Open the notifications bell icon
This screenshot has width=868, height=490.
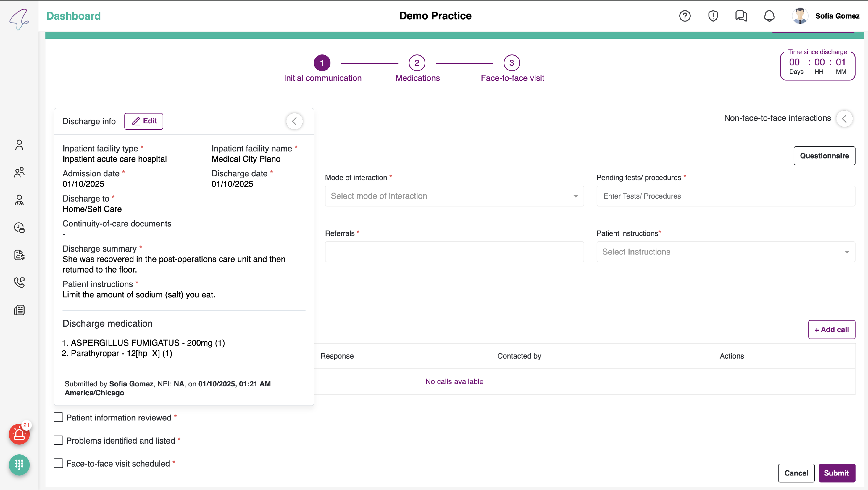point(769,16)
